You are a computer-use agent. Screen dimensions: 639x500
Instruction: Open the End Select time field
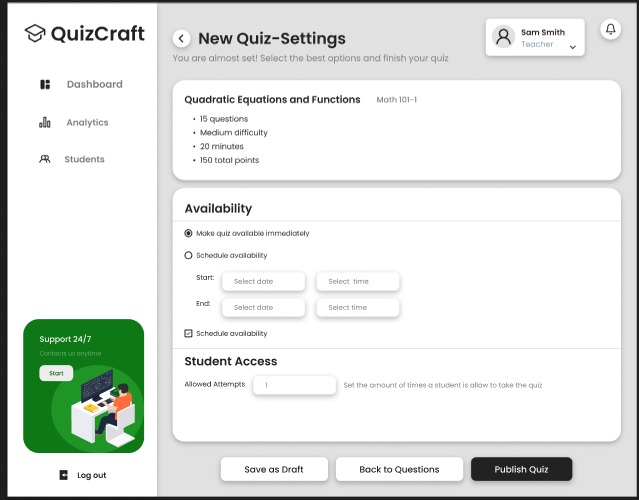[x=358, y=307]
